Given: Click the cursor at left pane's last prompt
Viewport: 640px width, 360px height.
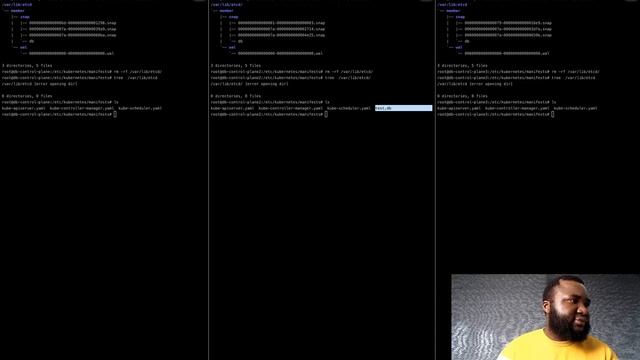Looking at the screenshot, I should [x=115, y=115].
